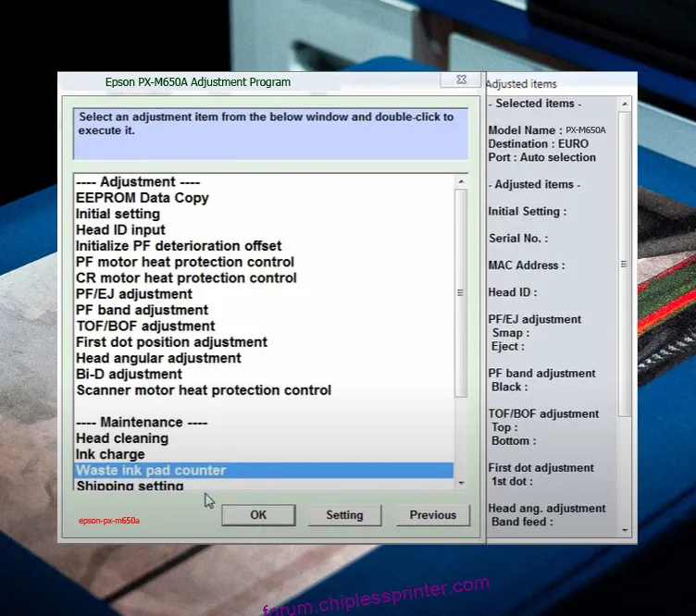Choose Head ID input entry
696x616 pixels.
pyautogui.click(x=120, y=230)
